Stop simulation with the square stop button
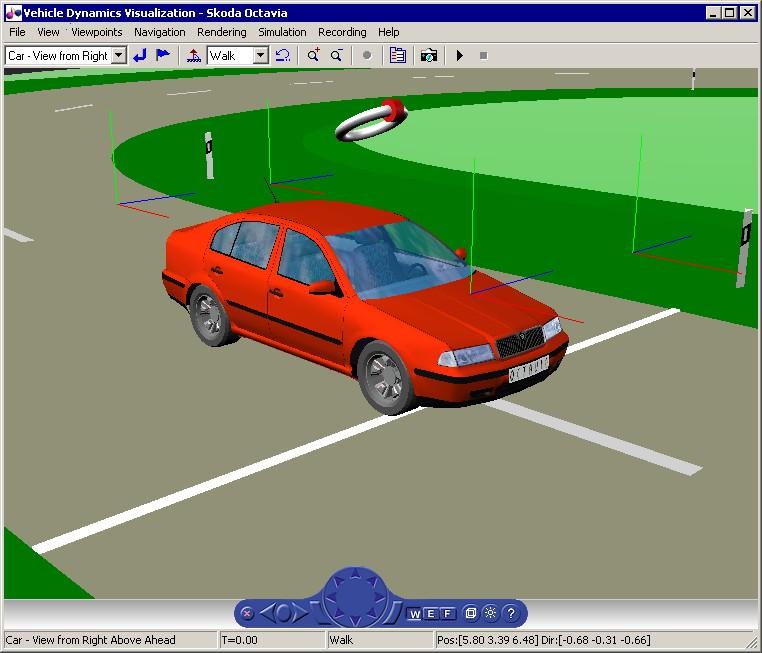 483,55
